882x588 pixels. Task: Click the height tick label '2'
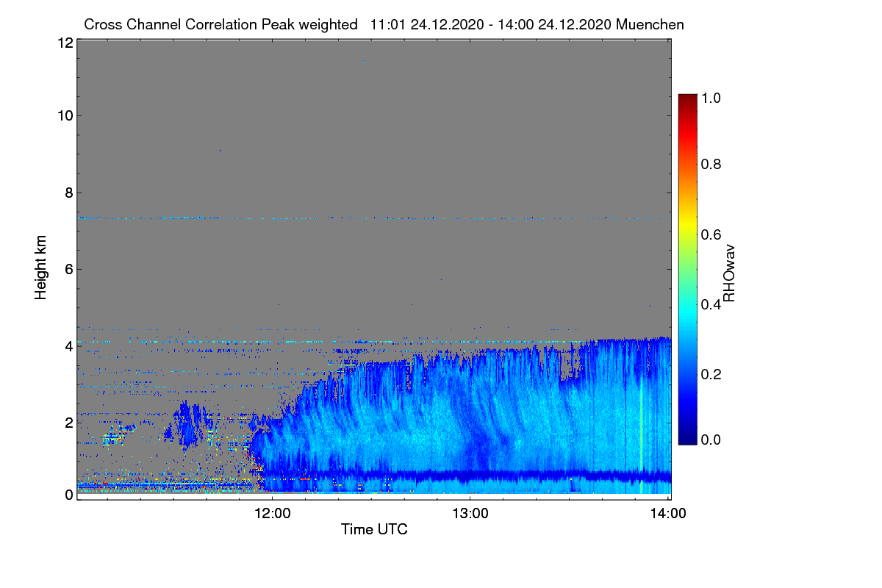68,423
